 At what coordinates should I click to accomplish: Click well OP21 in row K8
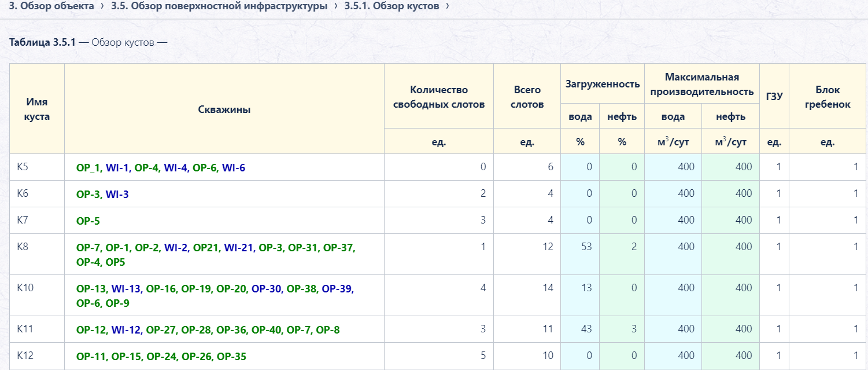pos(206,247)
